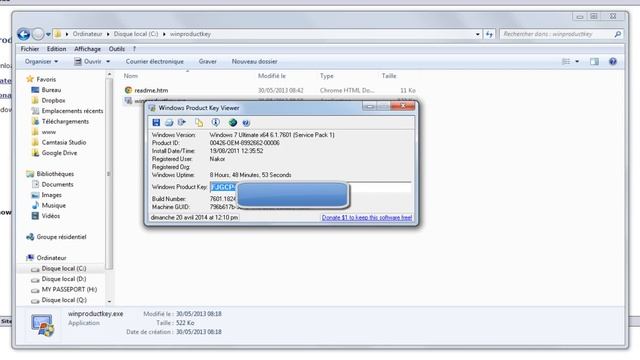The width and height of the screenshot is (640, 360).
Task: Open the recent pages dropdown next to Forward
Action: (x=48, y=34)
